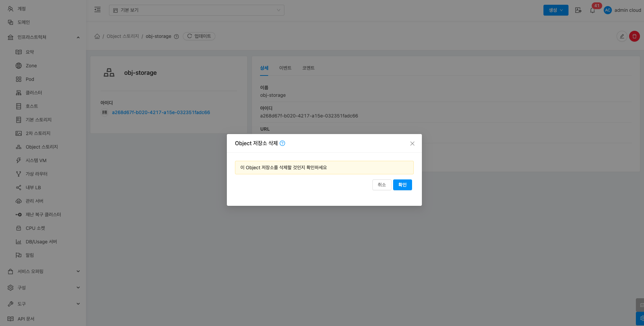Toggle the sidebar collapse menu icon
Image resolution: width=644 pixels, height=326 pixels.
coord(98,10)
